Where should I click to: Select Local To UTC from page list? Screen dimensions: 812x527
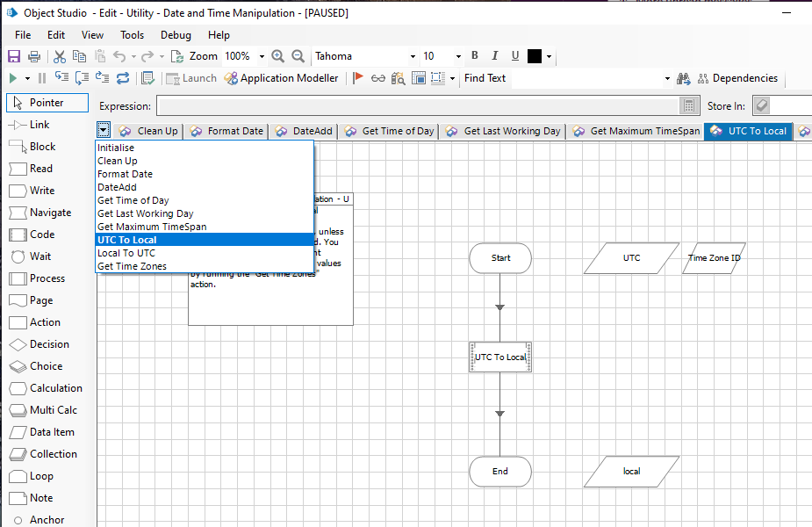(x=126, y=253)
